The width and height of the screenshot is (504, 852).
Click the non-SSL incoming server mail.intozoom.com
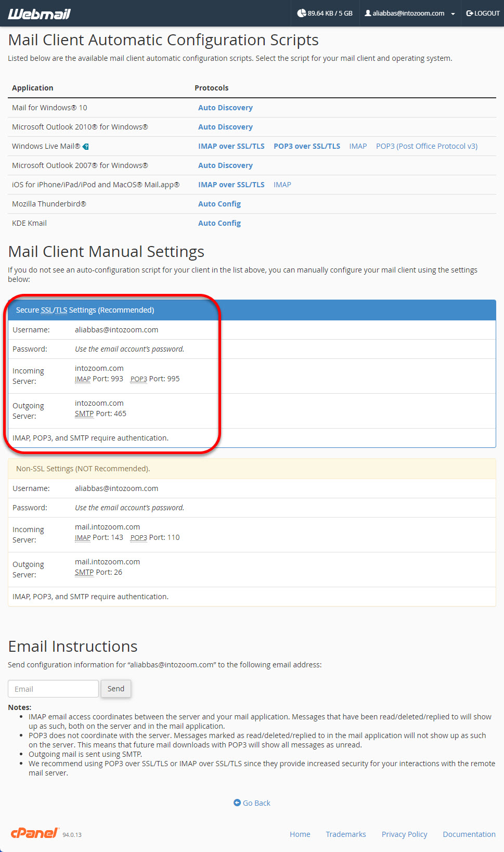point(107,527)
